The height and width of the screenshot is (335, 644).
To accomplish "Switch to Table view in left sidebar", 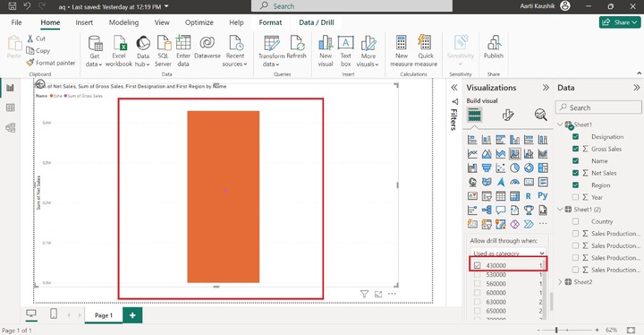I will pos(10,107).
